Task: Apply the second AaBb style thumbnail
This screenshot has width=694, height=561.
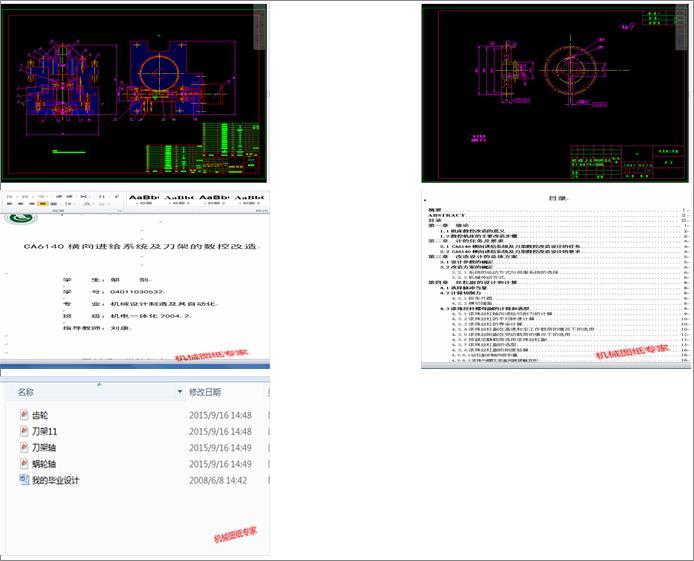Action: [179, 200]
